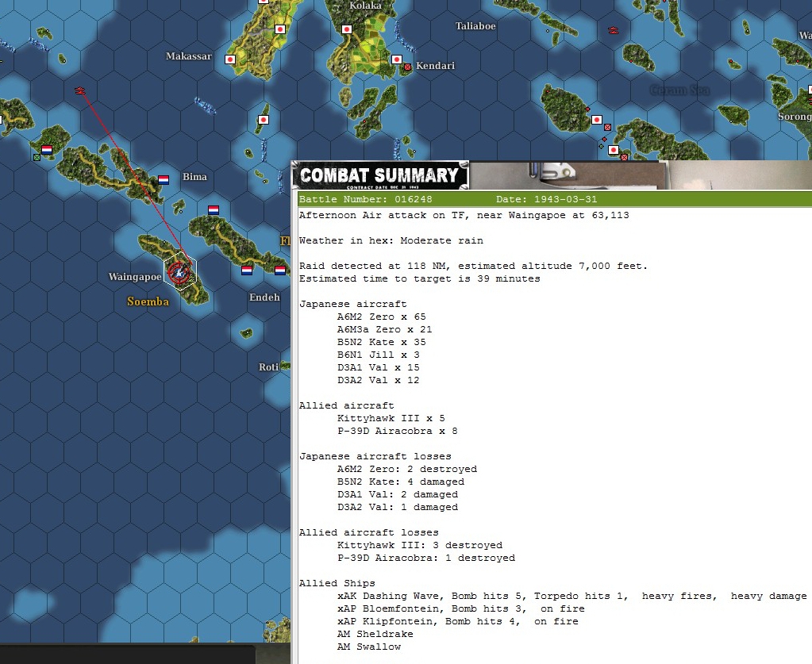Select the Estimated time to target line
The image size is (812, 664).
click(419, 278)
